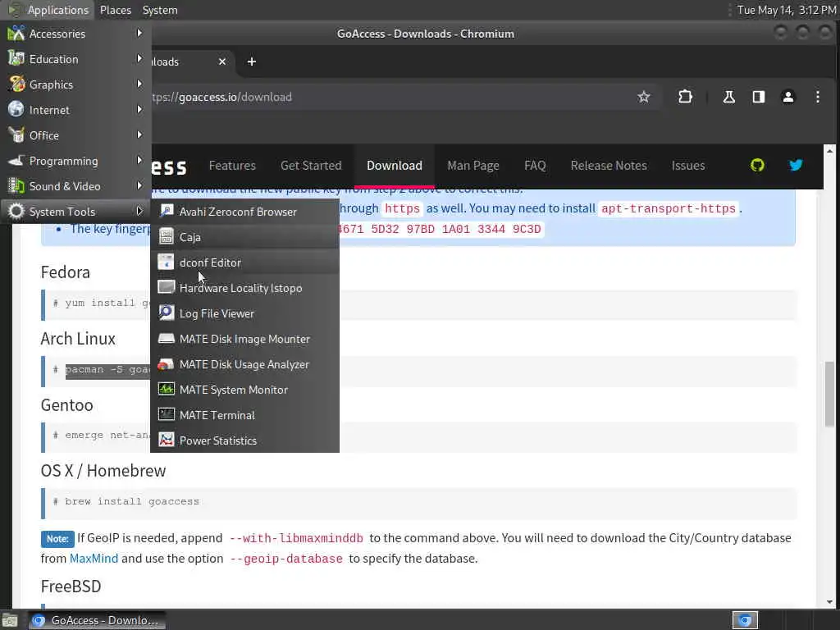The height and width of the screenshot is (630, 840).
Task: Click the Chrome Labs flask icon
Action: pyautogui.click(x=728, y=97)
